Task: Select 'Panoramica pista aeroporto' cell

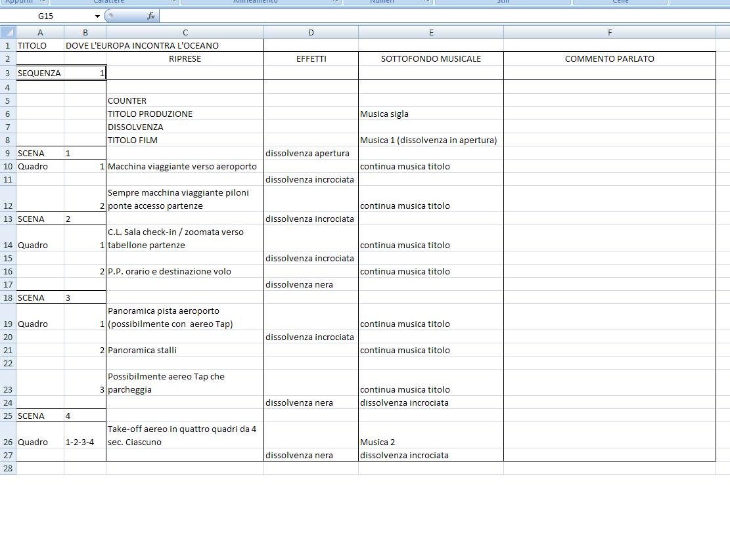Action: click(x=185, y=317)
